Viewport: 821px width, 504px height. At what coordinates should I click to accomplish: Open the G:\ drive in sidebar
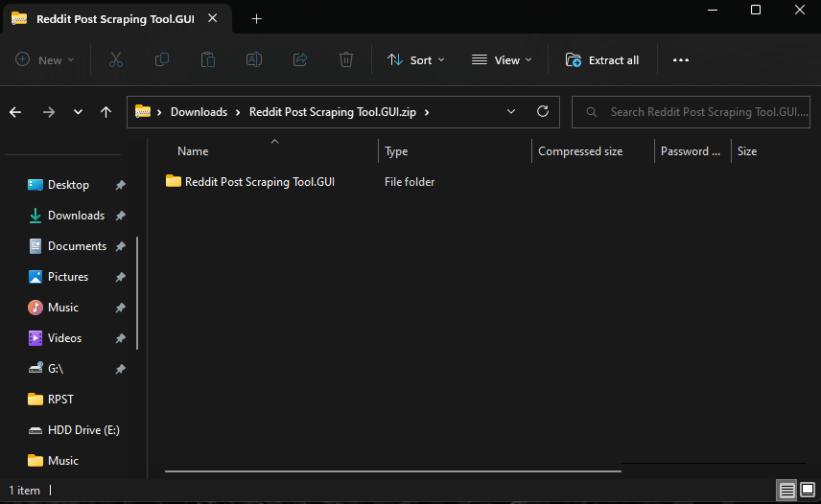56,369
